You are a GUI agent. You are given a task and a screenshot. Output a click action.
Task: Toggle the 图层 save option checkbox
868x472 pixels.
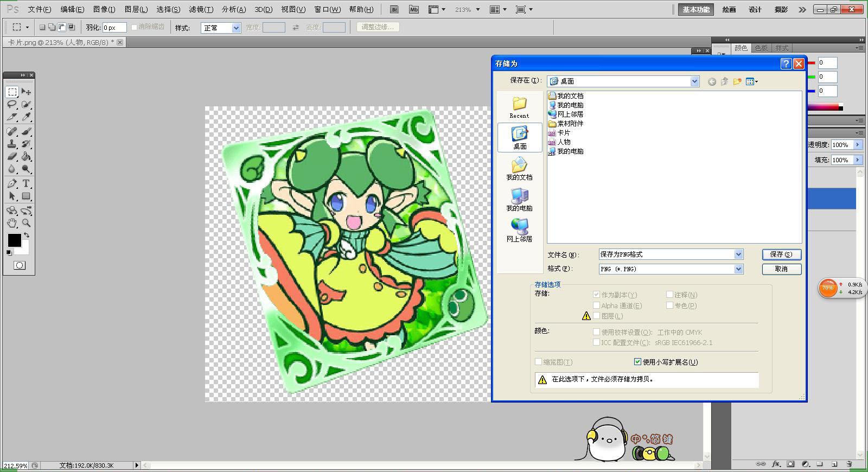(x=596, y=316)
